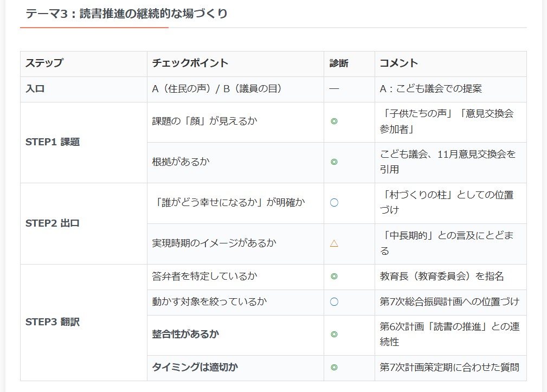This screenshot has height=392, width=547.
Task: Select the 診断 column header
Action: [339, 63]
